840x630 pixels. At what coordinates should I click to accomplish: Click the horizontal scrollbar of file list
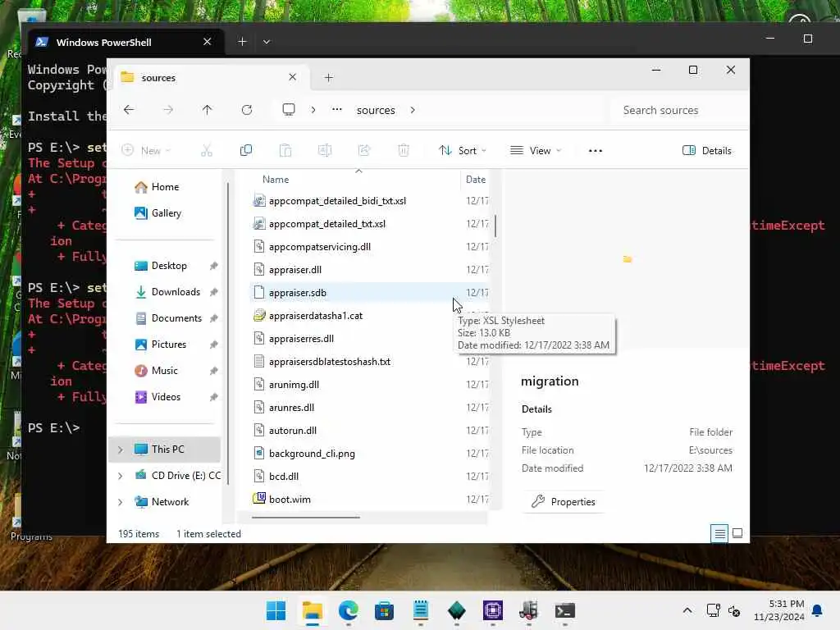[x=306, y=518]
